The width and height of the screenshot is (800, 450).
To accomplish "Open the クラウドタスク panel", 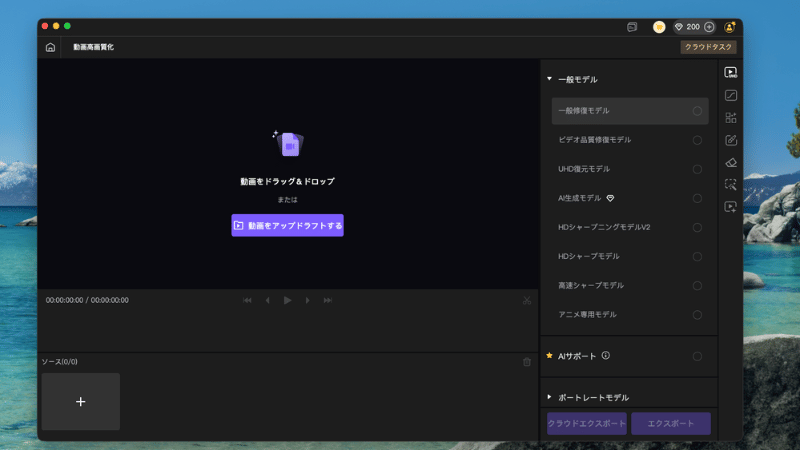I will (x=709, y=47).
